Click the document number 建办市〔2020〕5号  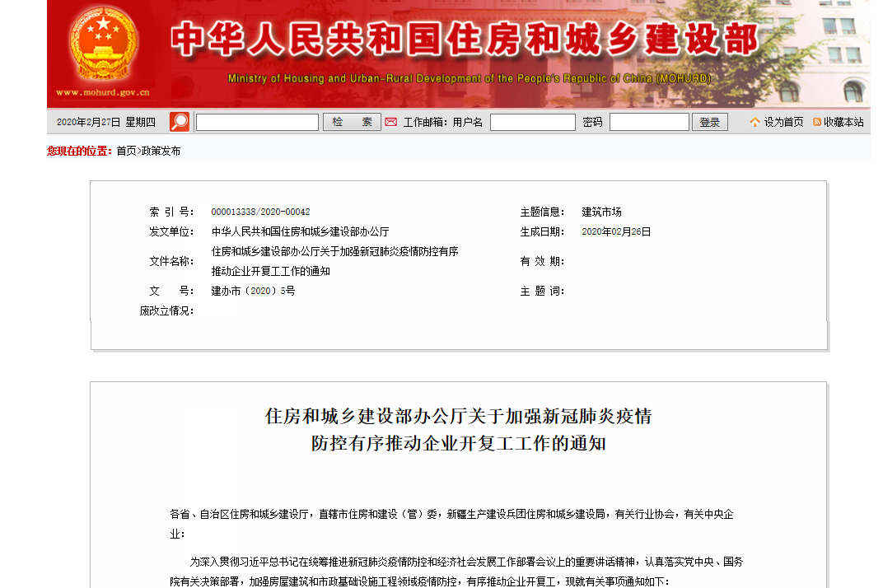[x=253, y=291]
